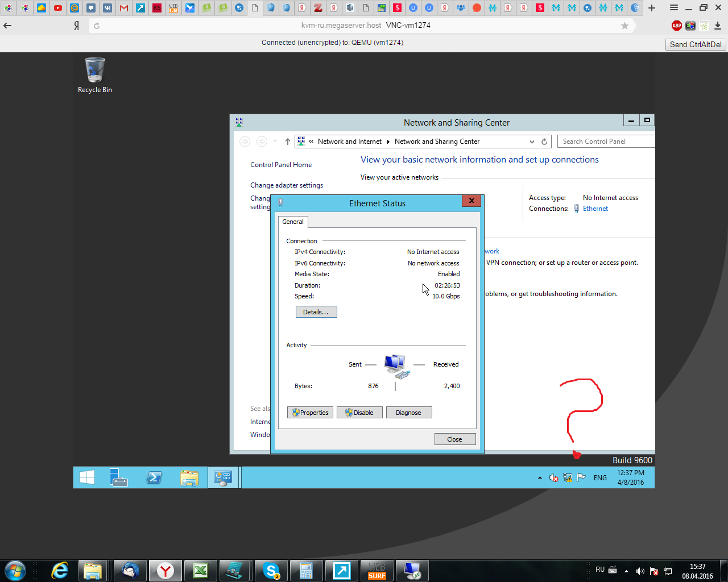Image resolution: width=728 pixels, height=582 pixels.
Task: Click the Yandex logo beside the address bar
Action: click(x=76, y=26)
